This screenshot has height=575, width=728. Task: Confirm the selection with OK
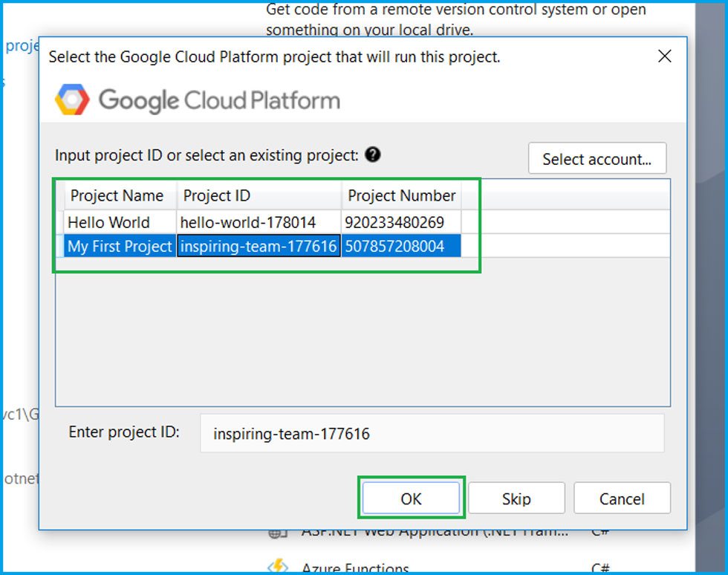411,498
